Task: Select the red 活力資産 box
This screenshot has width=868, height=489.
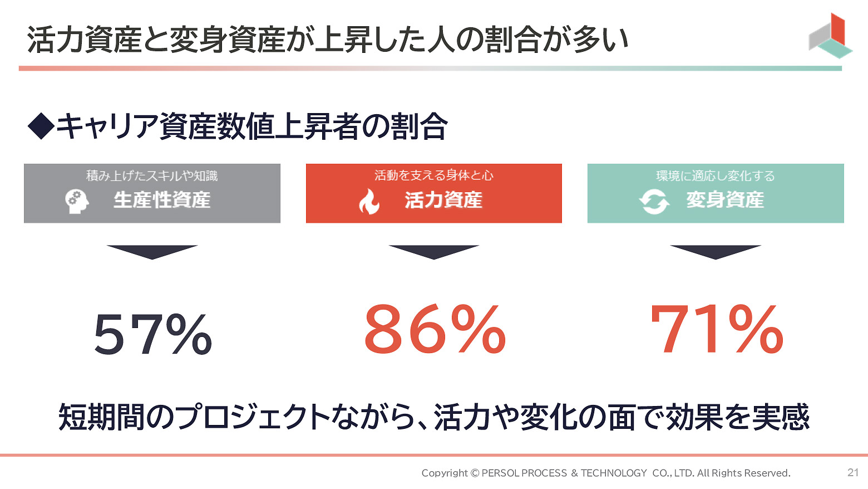Action: 433,193
